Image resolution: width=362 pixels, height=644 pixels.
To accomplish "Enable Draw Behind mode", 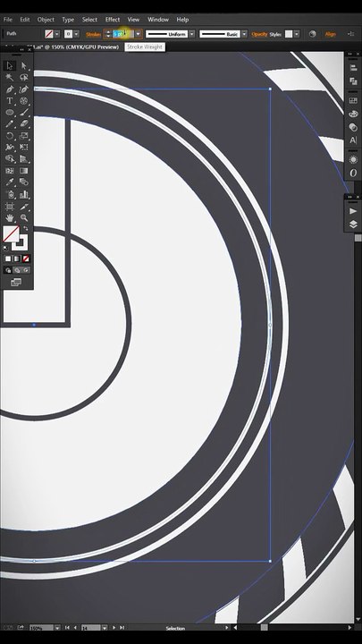I will tap(17, 270).
